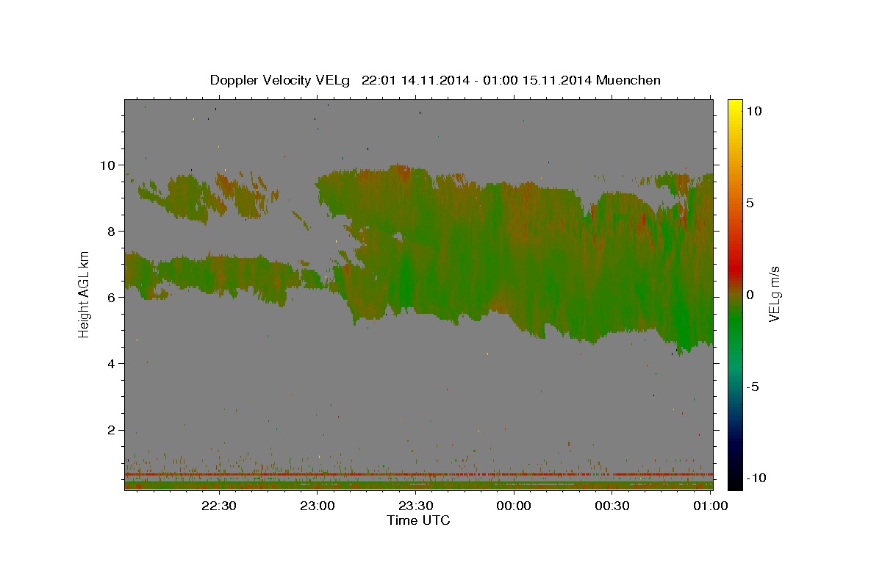The image size is (882, 588).
Task: Click the 'Time UTC' axis label
Action: pos(418,520)
